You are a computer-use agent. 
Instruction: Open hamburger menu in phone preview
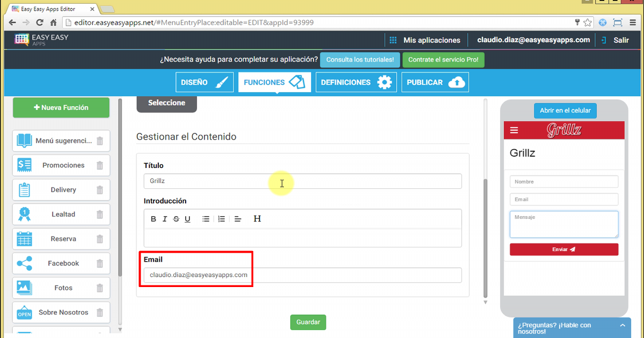(x=514, y=130)
